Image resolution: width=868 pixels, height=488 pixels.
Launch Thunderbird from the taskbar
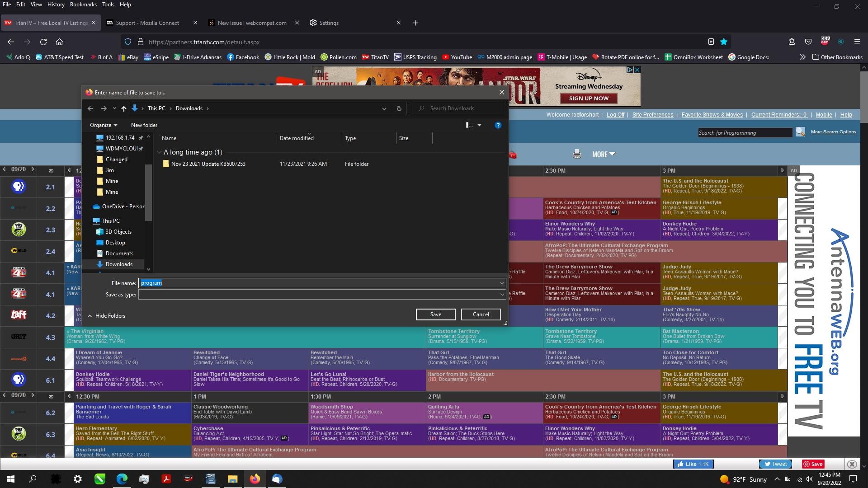tap(276, 479)
